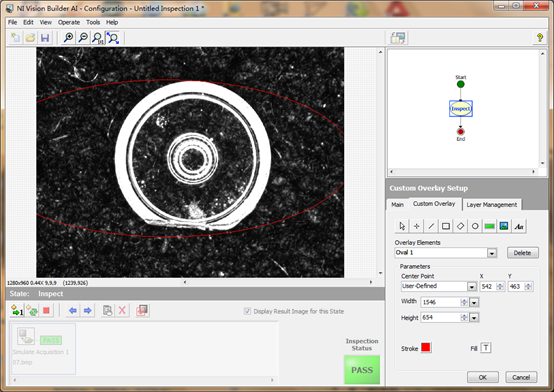
Task: Open the Center Point User-Defined dropdown
Action: click(472, 286)
